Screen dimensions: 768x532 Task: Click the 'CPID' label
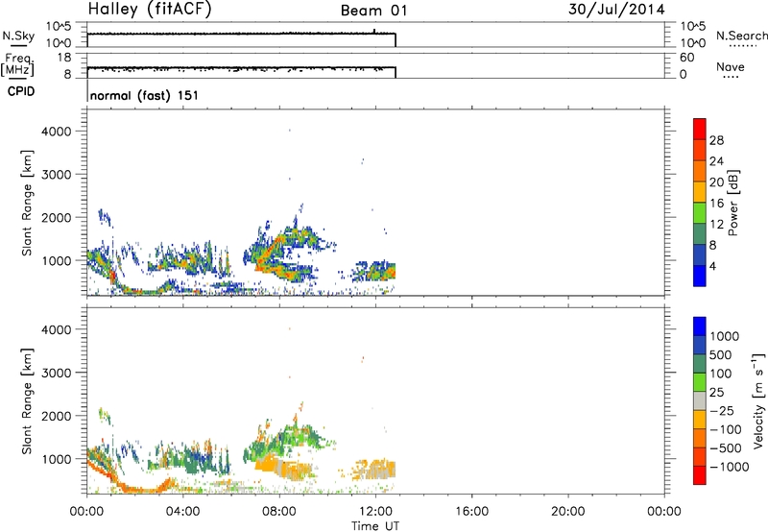coord(21,91)
